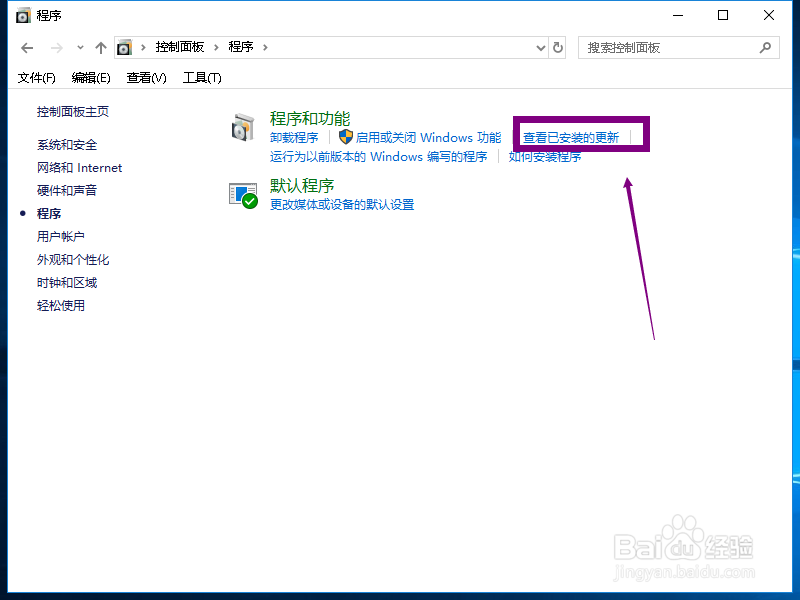Screen dimensions: 800x600
Task: Click the back navigation arrow
Action: (26, 47)
